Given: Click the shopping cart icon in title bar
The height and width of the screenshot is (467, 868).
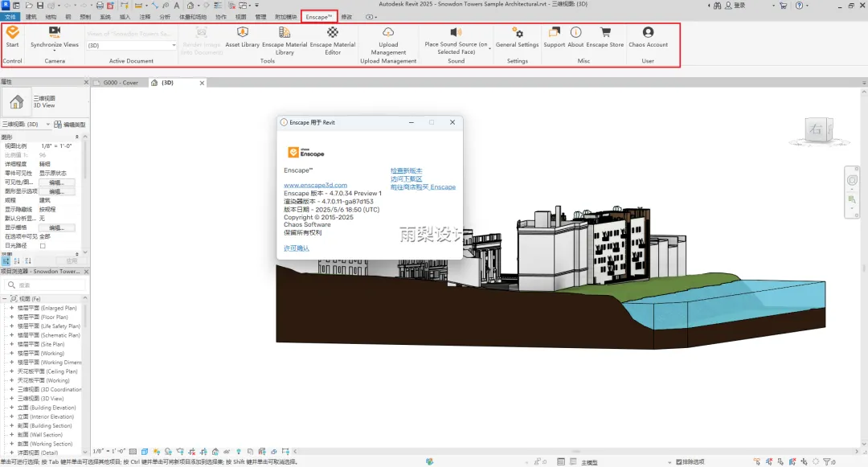Looking at the screenshot, I should [784, 6].
